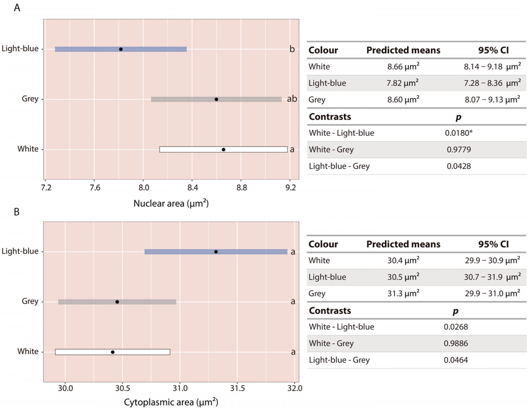Click the 'ab' significance letter beside Grey

coord(292,99)
